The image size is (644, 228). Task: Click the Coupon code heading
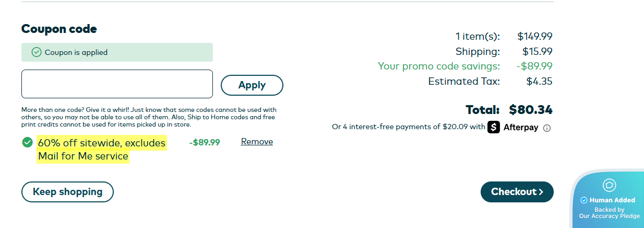tap(59, 29)
